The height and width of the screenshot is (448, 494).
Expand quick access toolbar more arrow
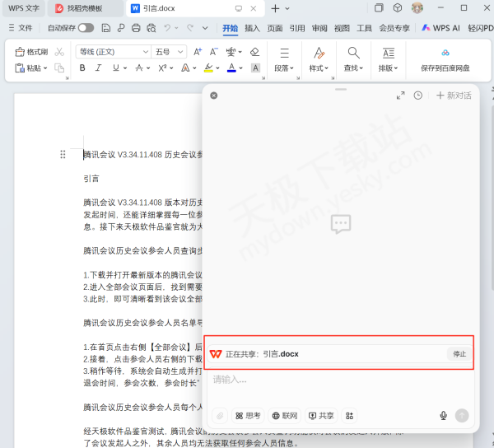click(205, 28)
